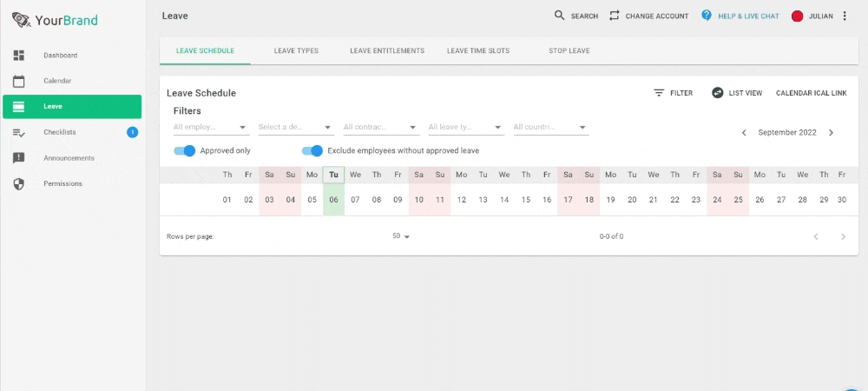Switch to the Leave Schedule tab

coord(206,51)
